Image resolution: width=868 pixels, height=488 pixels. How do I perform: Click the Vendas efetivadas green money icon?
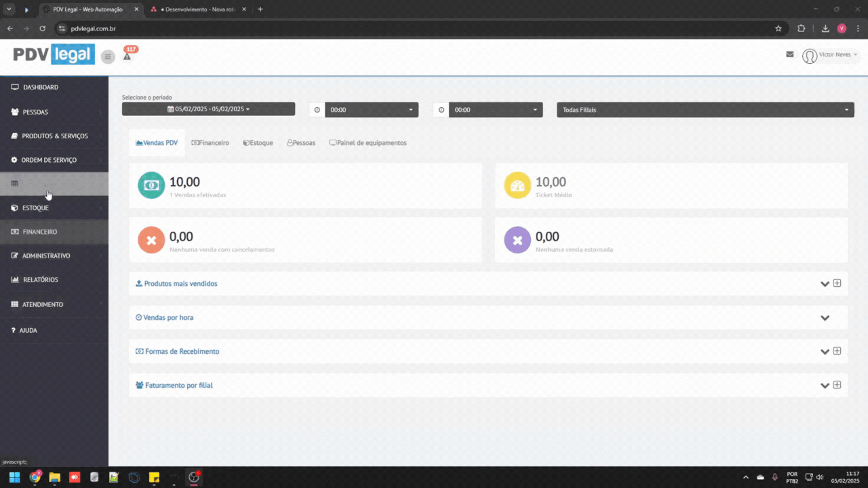point(151,185)
